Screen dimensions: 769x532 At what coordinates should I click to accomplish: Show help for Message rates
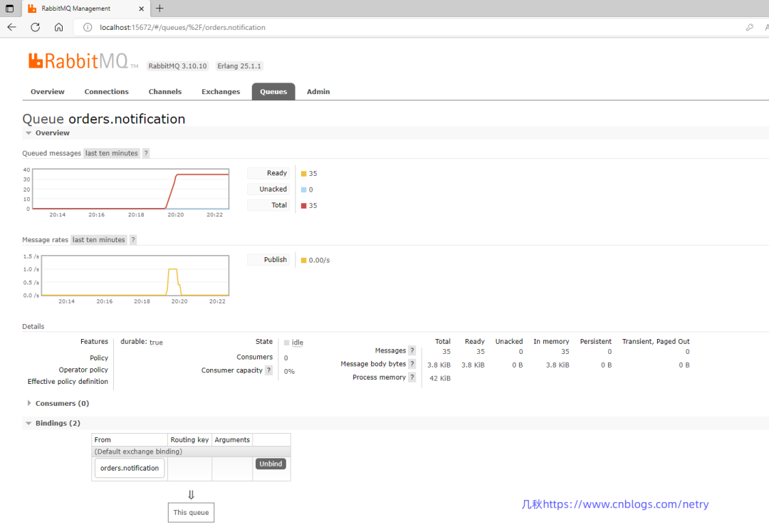[133, 240]
